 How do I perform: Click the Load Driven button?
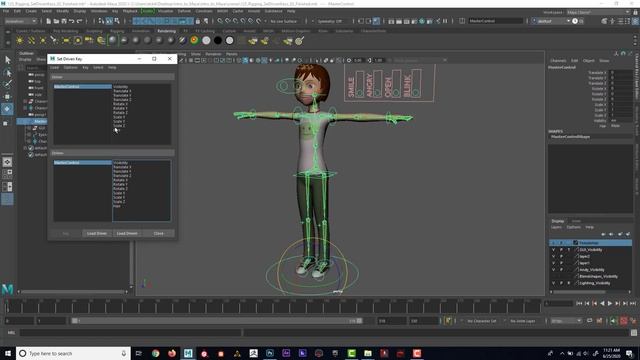(127, 233)
